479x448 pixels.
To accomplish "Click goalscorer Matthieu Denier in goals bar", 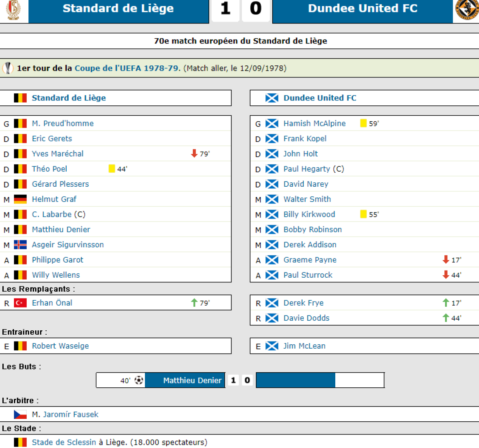I will [x=192, y=380].
